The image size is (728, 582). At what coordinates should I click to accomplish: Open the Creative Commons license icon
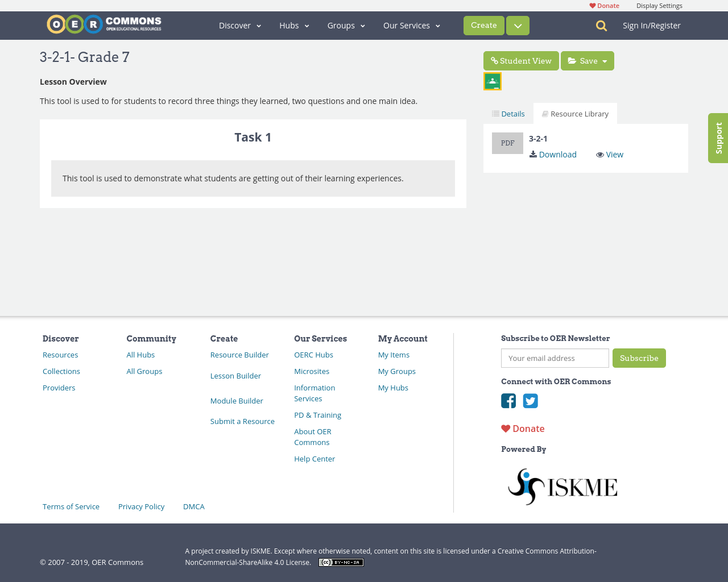pos(341,562)
